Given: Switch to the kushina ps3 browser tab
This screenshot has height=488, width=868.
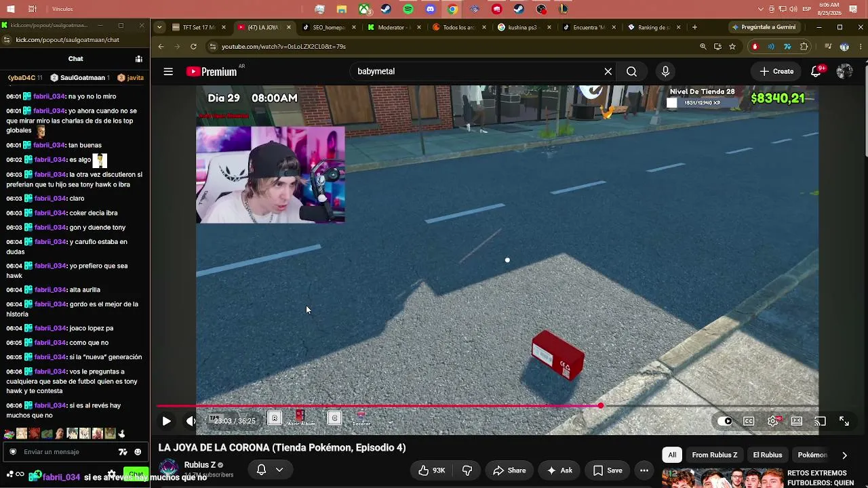Looking at the screenshot, I should [524, 27].
